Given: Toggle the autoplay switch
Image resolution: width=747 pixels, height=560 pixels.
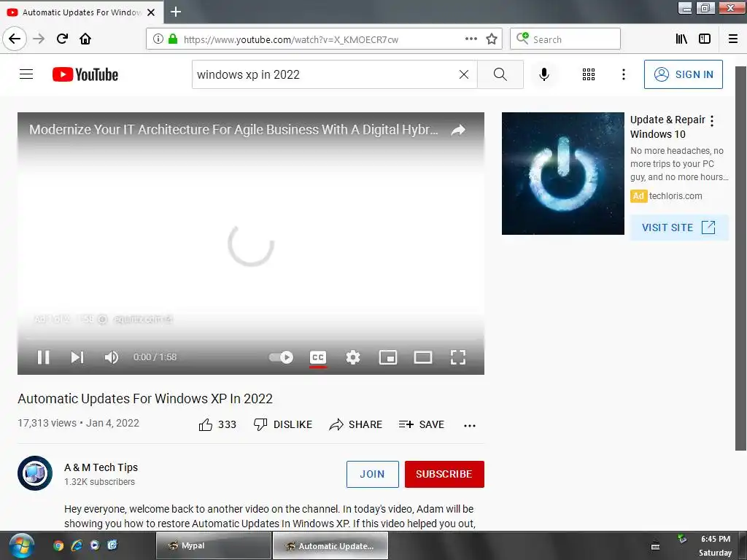Looking at the screenshot, I should pos(281,357).
